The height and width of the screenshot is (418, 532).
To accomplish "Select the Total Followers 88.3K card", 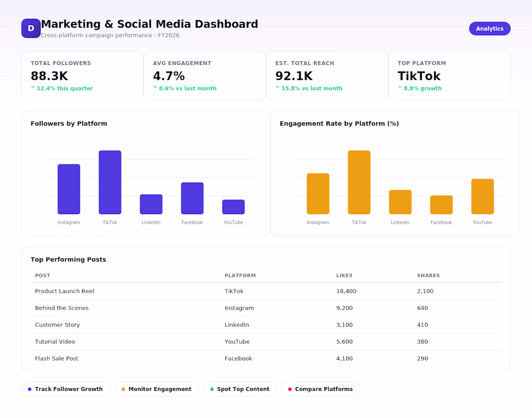I will click(x=82, y=75).
